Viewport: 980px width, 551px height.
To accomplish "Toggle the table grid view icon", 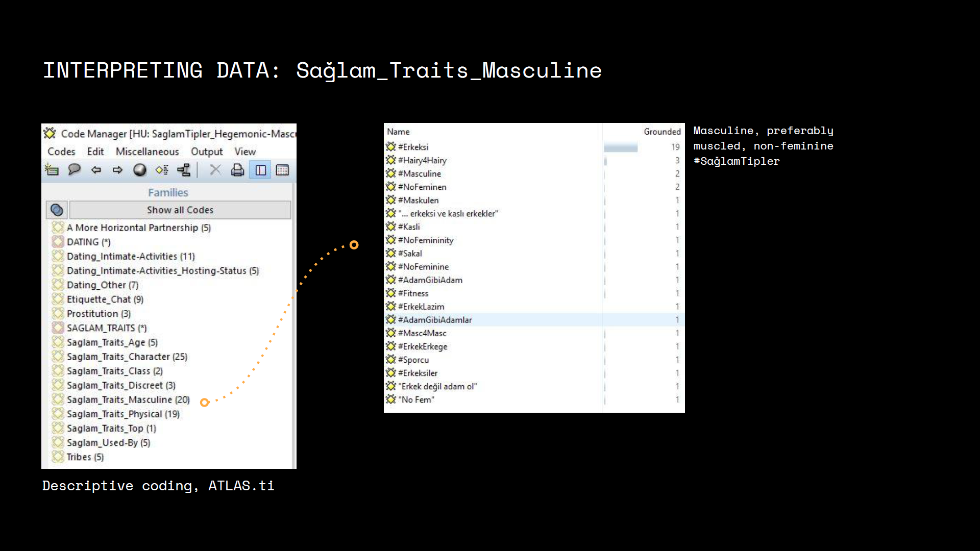I will (282, 170).
